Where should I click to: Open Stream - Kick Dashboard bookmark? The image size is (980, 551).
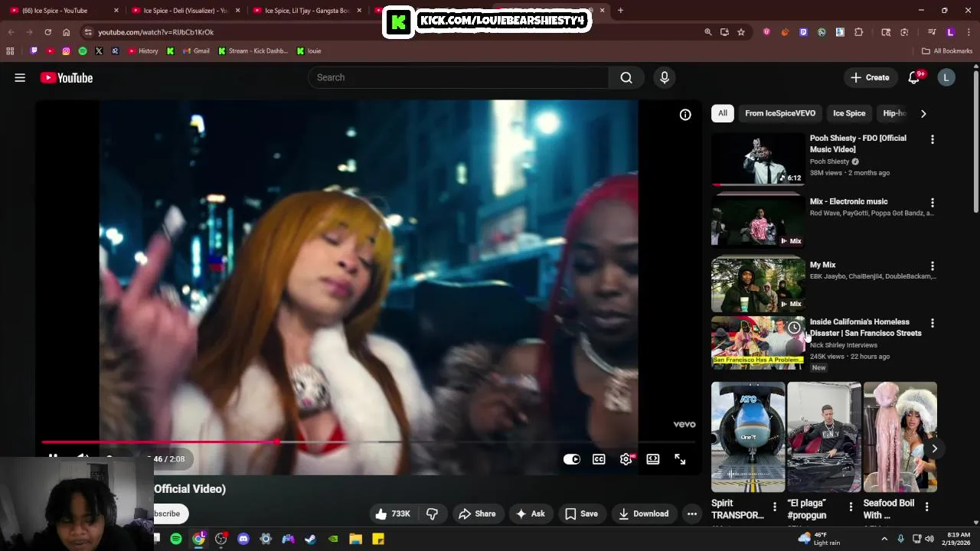(253, 51)
